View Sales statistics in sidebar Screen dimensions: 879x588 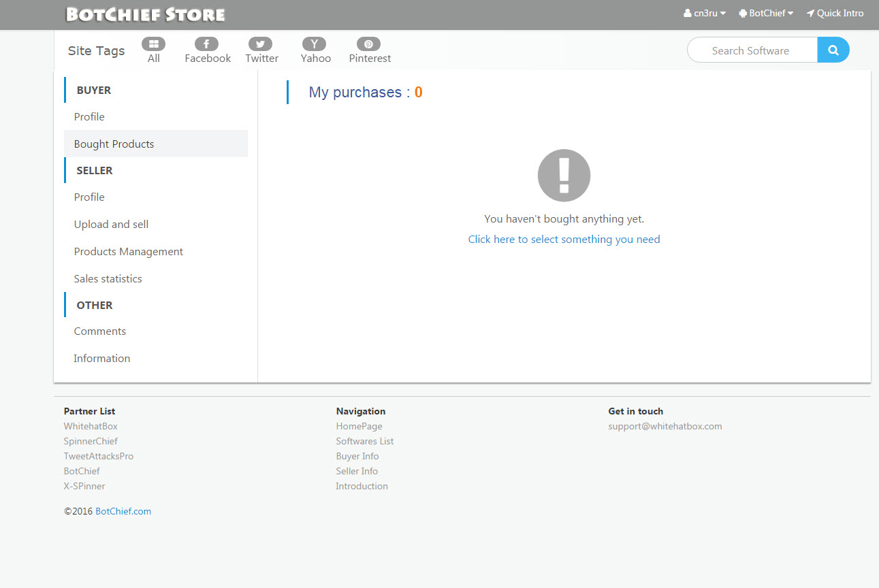point(108,279)
